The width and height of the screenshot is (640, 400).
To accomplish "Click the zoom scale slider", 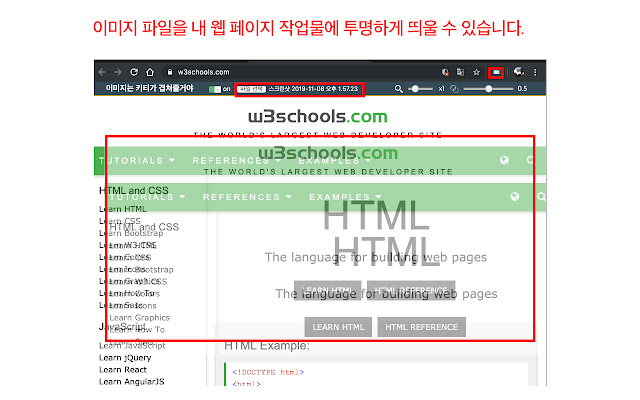I will coord(420,89).
